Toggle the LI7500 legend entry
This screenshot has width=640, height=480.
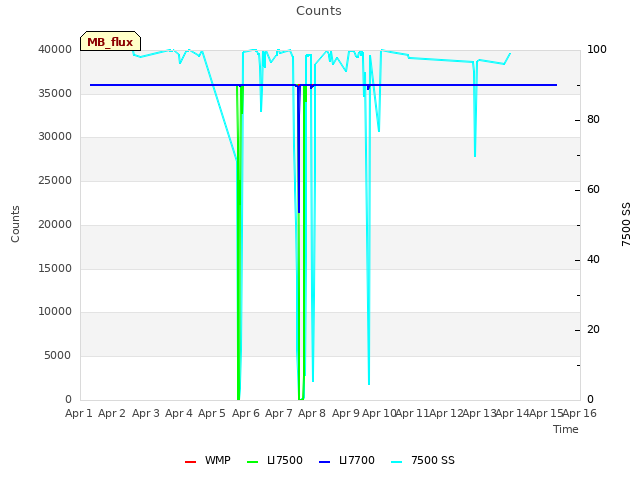click(275, 460)
